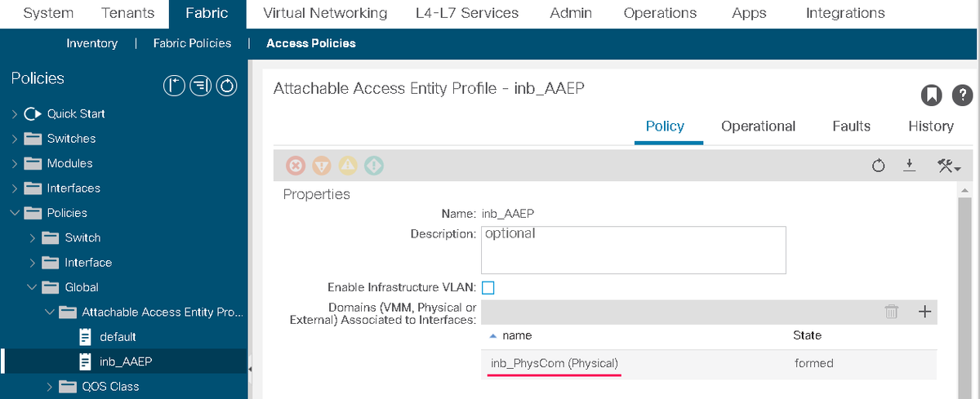Select the inb_PhysCom (Physical) domain row
The image size is (980, 399).
(x=709, y=363)
